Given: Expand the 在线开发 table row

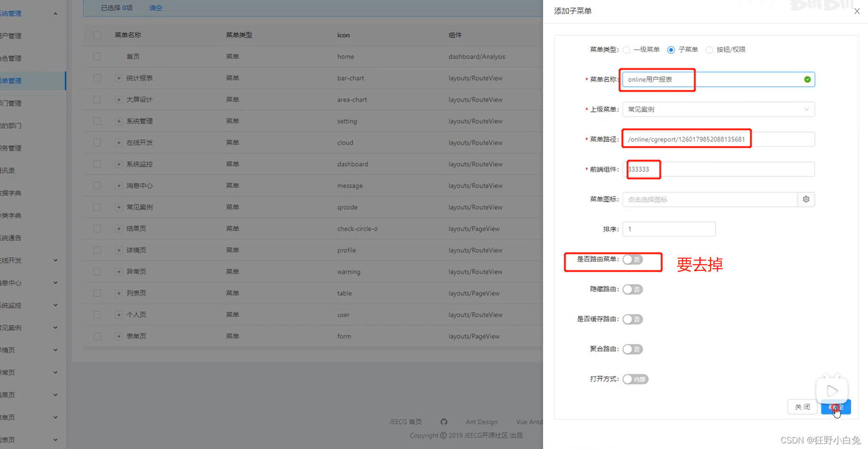Looking at the screenshot, I should [119, 143].
